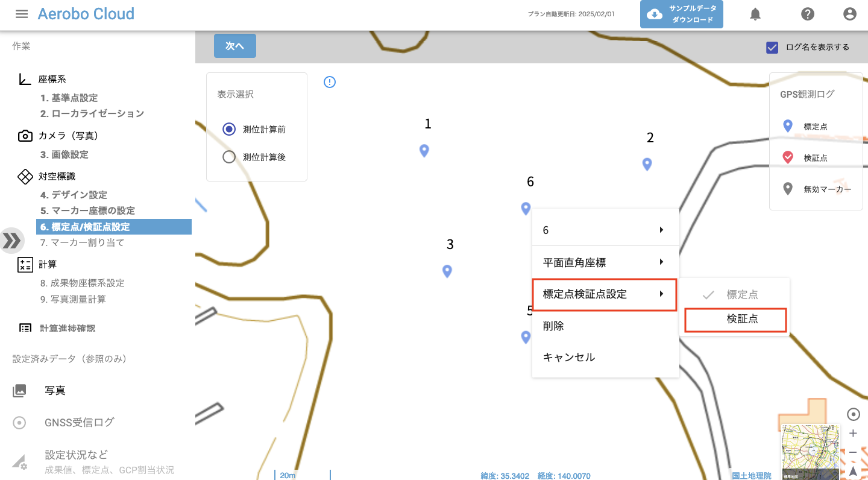Click the カメラ camera icon
Viewport: 868px width, 480px height.
click(x=25, y=136)
